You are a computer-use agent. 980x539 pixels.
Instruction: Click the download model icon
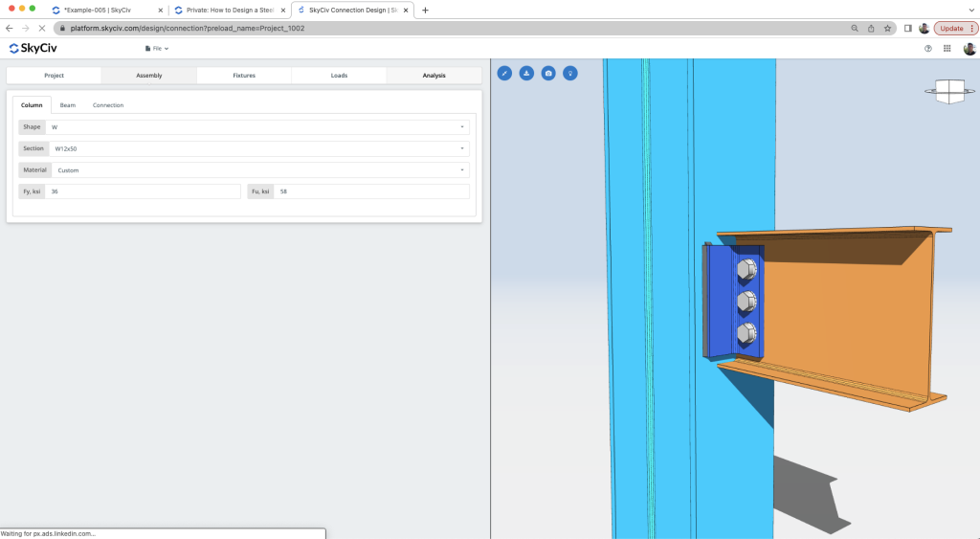coord(526,73)
